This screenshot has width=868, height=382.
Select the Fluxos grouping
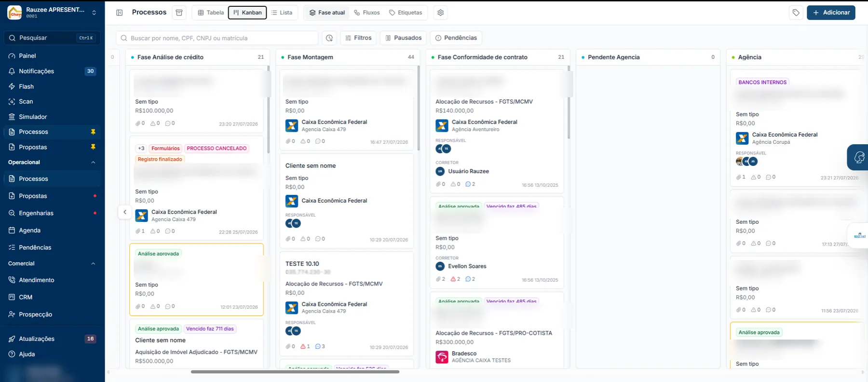(x=367, y=13)
